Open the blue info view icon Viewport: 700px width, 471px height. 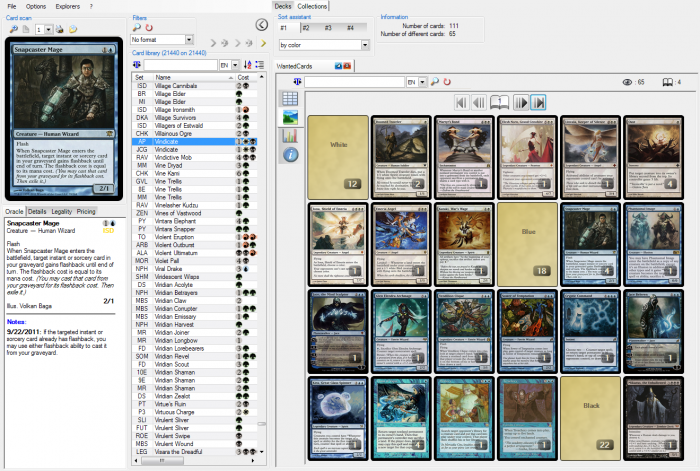coord(290,155)
